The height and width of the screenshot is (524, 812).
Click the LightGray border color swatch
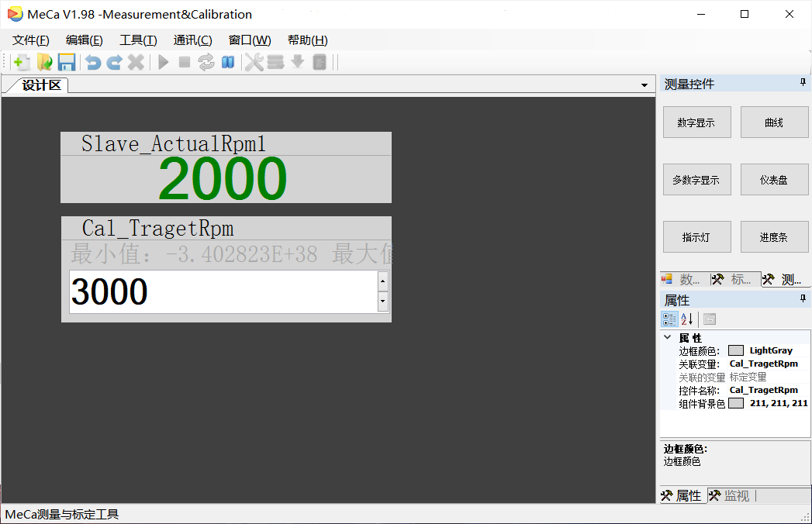click(x=736, y=350)
